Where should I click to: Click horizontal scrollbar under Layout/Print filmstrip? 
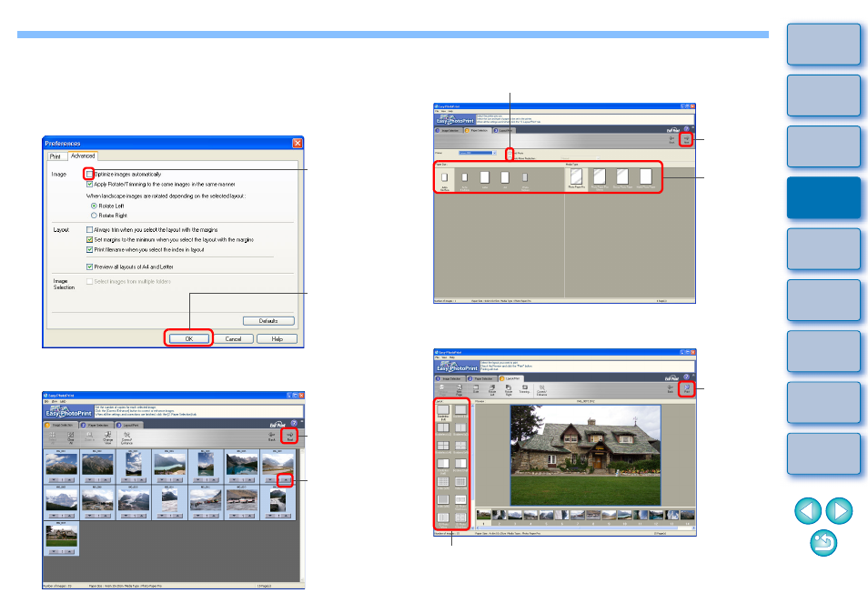tap(585, 528)
